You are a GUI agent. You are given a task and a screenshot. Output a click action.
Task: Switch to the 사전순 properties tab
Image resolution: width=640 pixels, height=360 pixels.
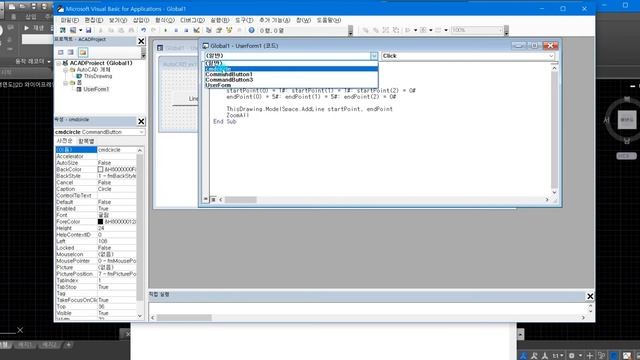point(65,141)
